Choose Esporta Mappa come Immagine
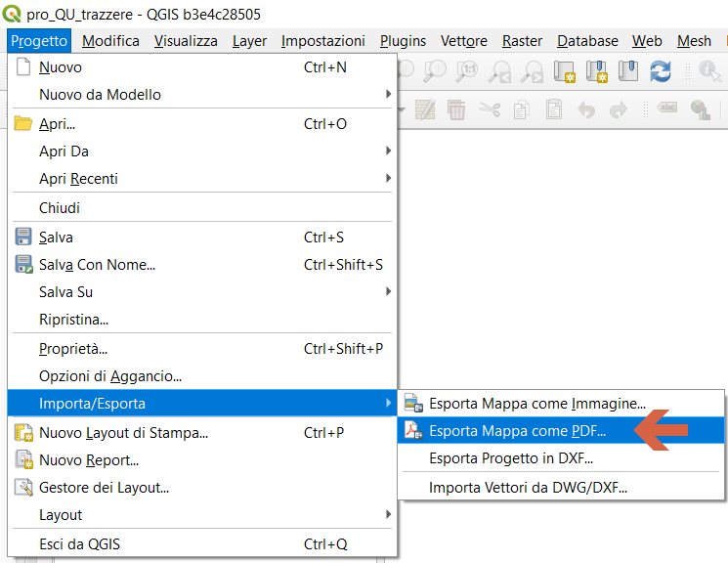 pos(537,403)
